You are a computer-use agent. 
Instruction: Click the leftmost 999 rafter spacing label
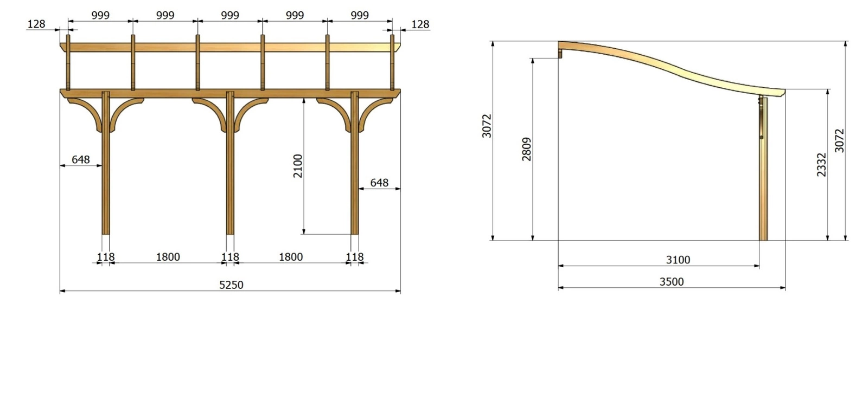coord(100,15)
